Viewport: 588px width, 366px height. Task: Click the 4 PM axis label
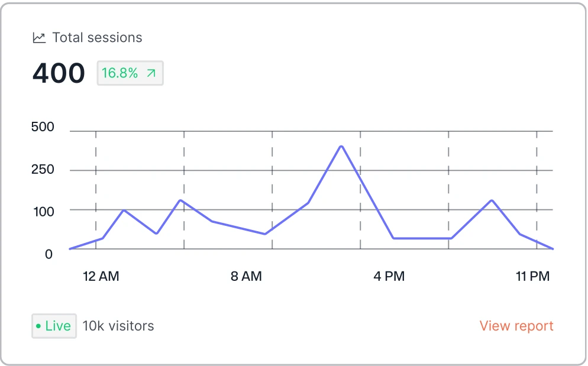coord(389,276)
